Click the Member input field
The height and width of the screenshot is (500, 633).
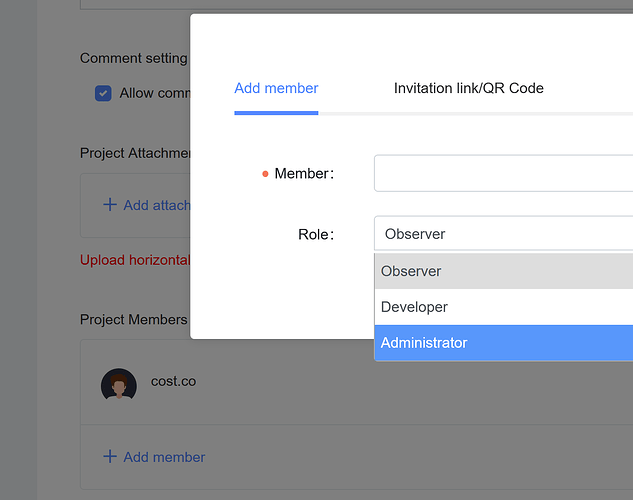pos(503,173)
